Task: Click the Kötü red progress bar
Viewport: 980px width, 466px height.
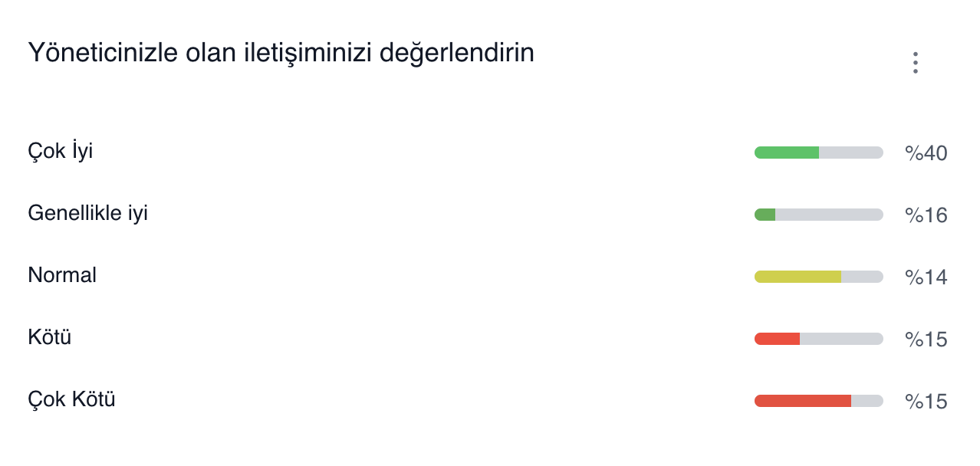Action: point(819,339)
